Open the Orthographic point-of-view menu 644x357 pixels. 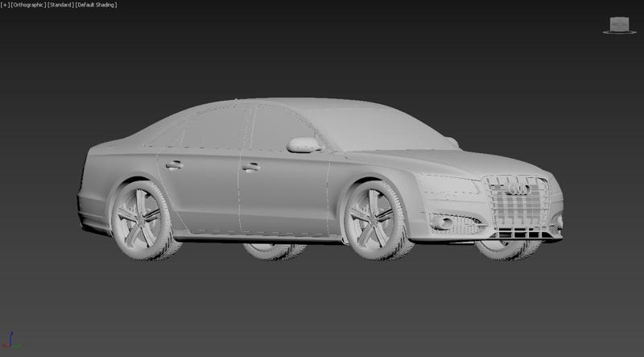(28, 5)
